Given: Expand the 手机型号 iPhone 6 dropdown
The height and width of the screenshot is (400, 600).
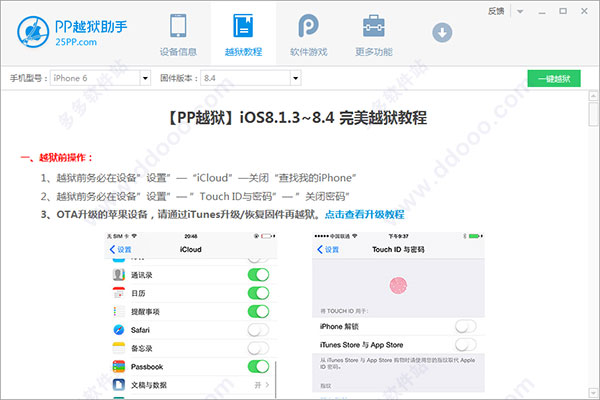Looking at the screenshot, I should pyautogui.click(x=145, y=78).
